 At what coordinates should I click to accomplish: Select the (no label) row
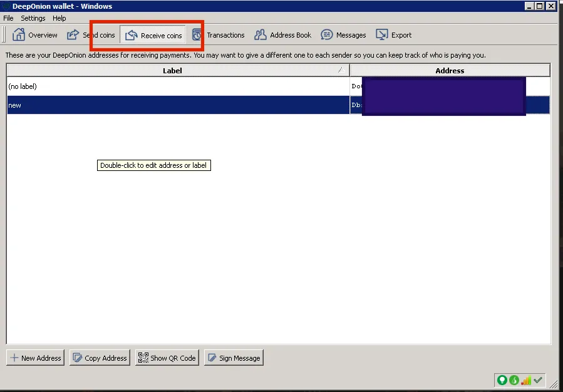[278, 86]
